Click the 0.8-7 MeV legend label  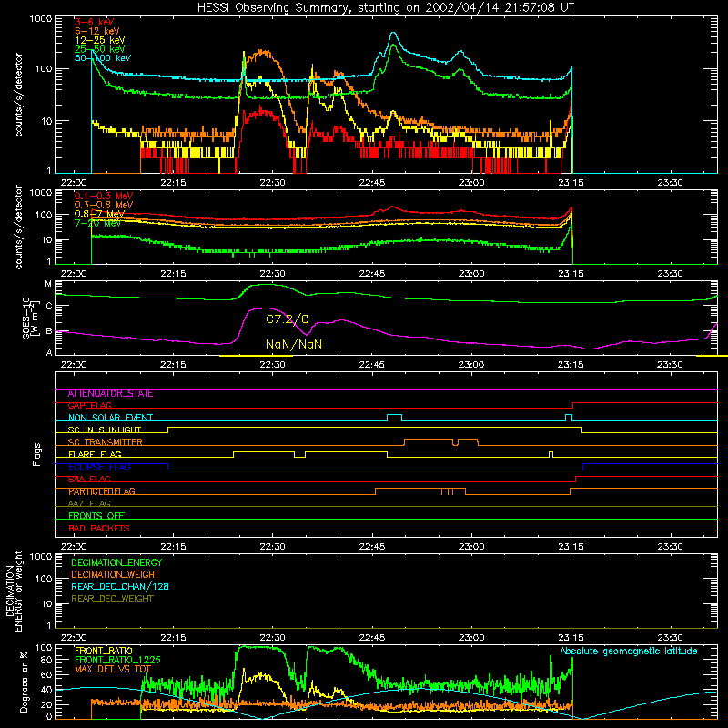coord(99,214)
